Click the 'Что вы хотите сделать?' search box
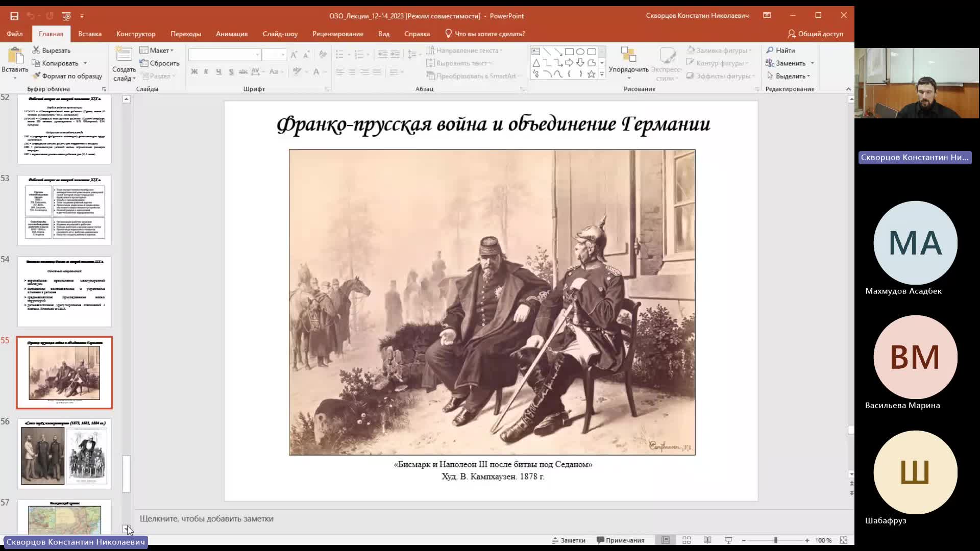Image resolution: width=980 pixels, height=551 pixels. point(485,34)
